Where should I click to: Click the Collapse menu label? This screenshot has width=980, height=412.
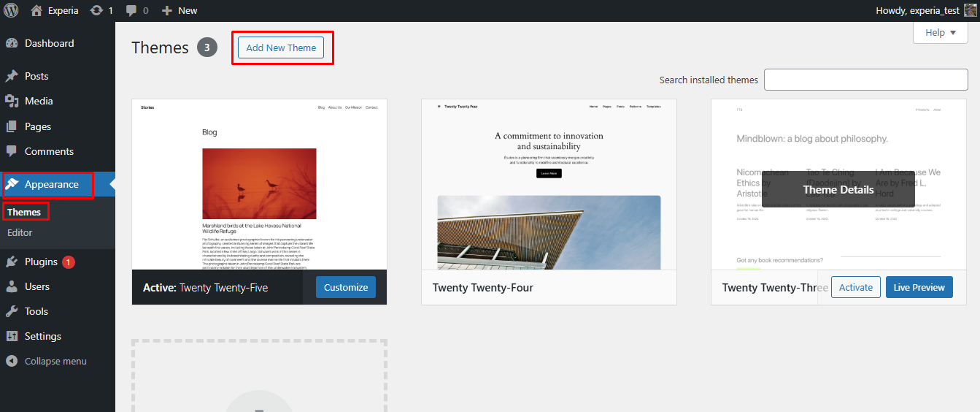coord(55,361)
